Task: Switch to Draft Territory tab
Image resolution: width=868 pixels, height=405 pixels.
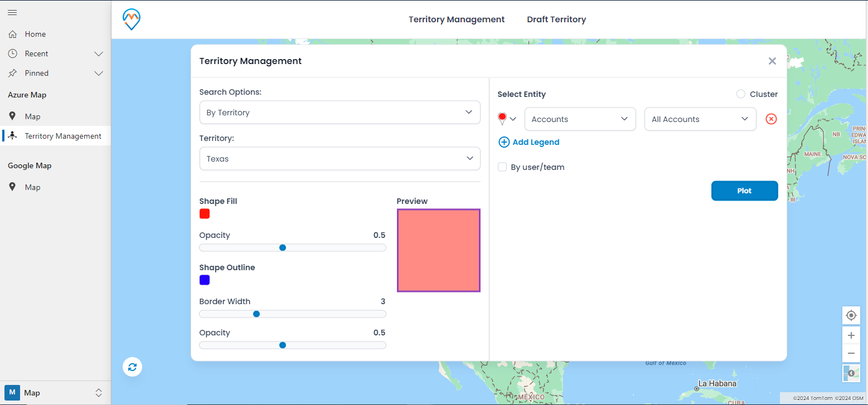Action: pyautogui.click(x=556, y=19)
